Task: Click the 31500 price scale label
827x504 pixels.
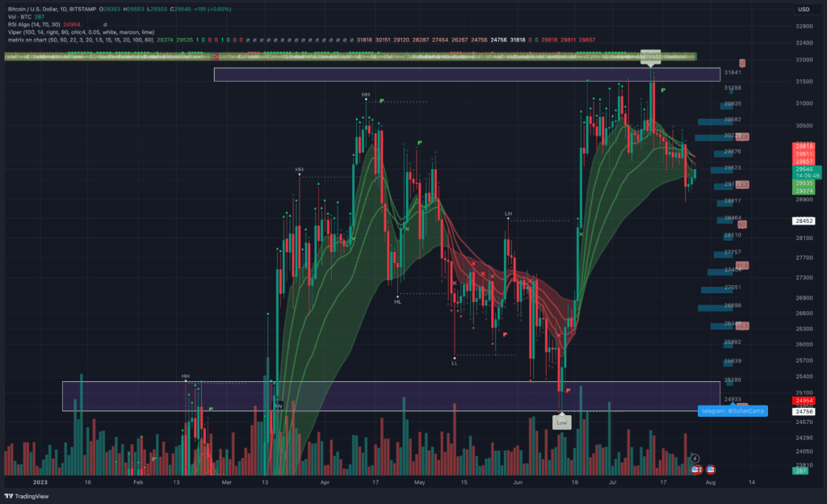Action: (804, 82)
